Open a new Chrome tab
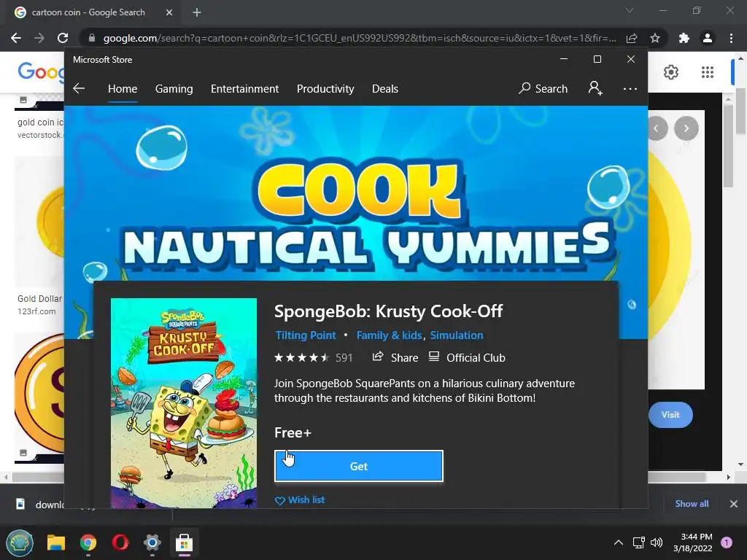The height and width of the screenshot is (560, 747). [x=197, y=12]
